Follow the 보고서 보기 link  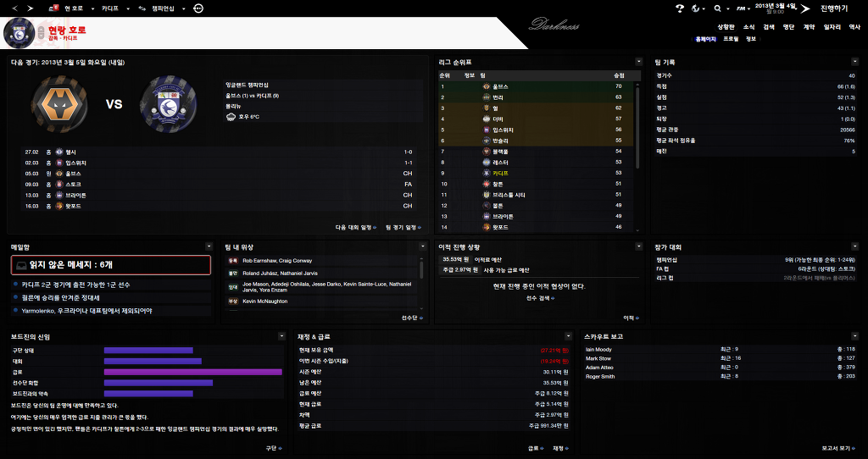(x=840, y=449)
